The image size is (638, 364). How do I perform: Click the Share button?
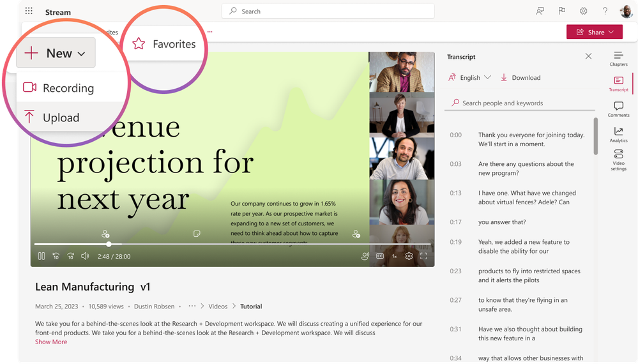595,32
